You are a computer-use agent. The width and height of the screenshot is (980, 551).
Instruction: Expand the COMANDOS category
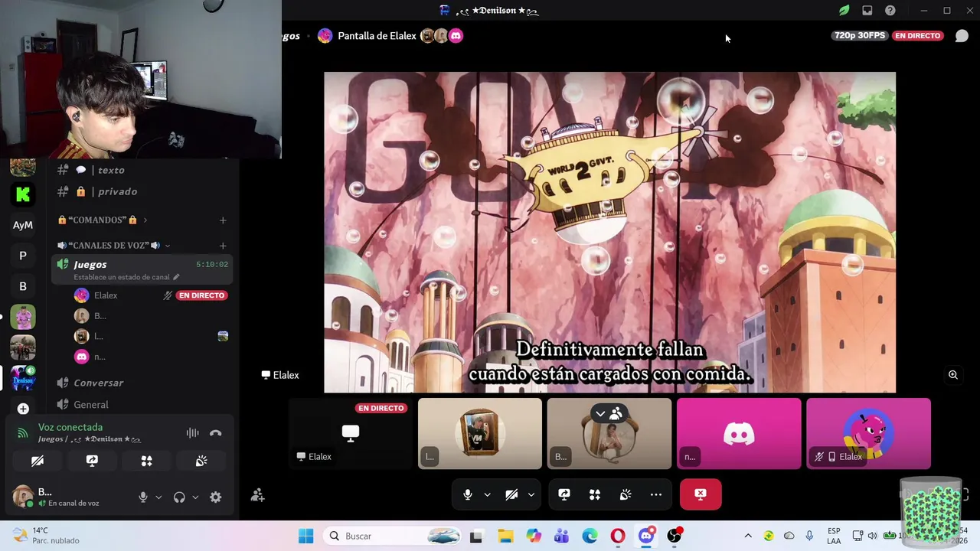103,220
